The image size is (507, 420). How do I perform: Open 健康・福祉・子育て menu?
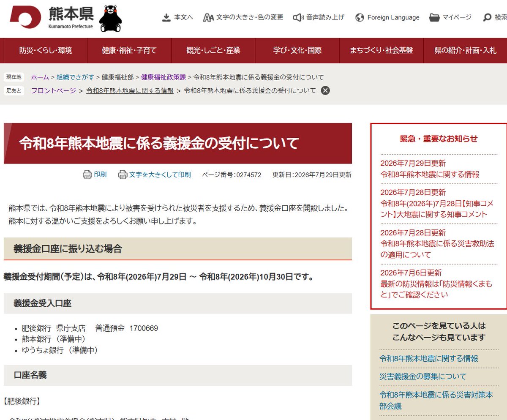129,50
